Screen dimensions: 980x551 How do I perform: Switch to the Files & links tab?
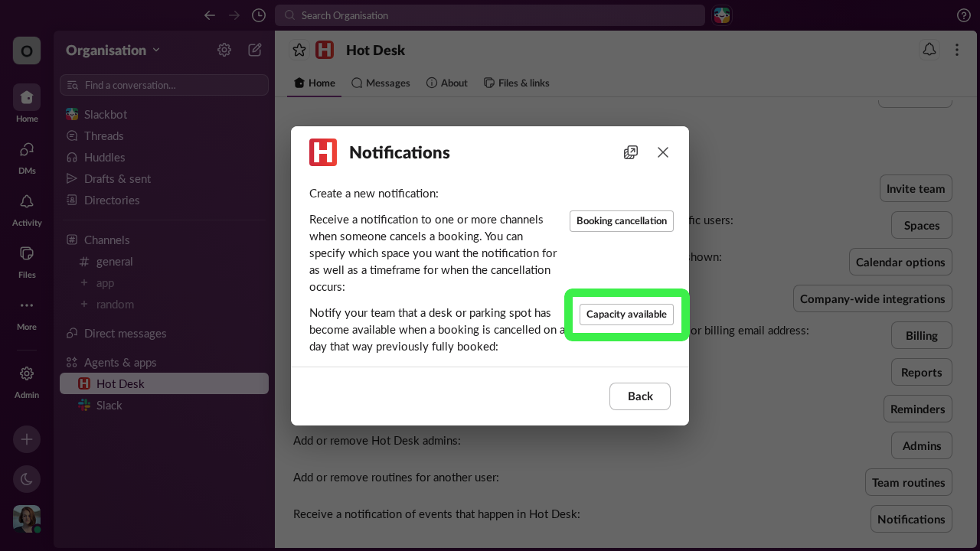tap(516, 83)
